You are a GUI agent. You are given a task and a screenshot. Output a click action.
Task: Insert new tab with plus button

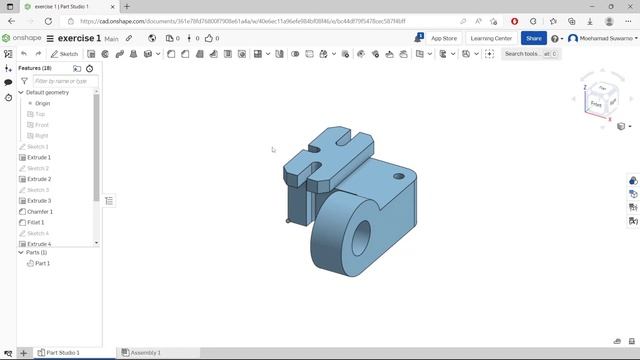pos(24,353)
